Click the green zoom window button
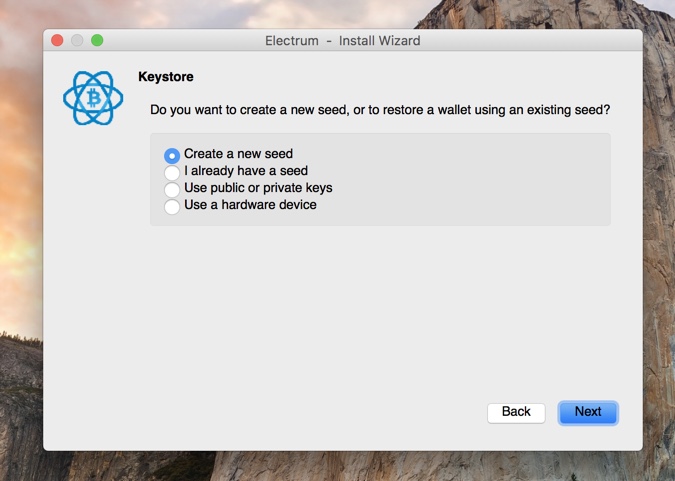The width and height of the screenshot is (675, 481). click(x=97, y=40)
